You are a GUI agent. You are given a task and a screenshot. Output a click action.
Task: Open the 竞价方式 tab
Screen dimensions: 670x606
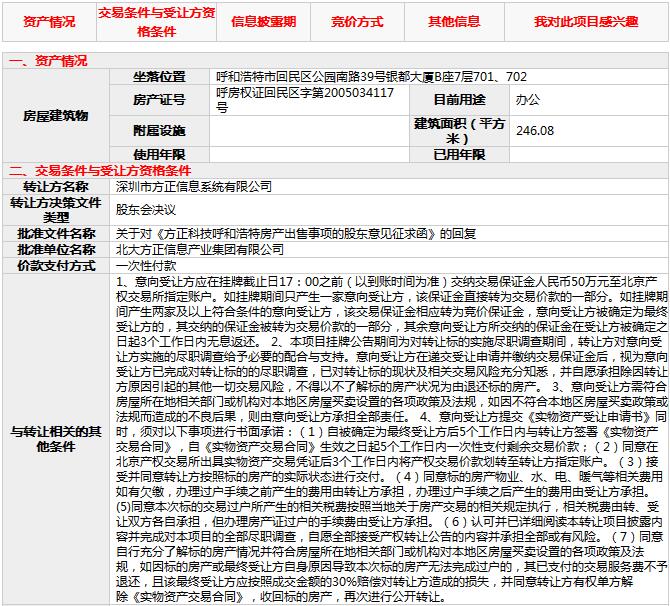click(357, 21)
